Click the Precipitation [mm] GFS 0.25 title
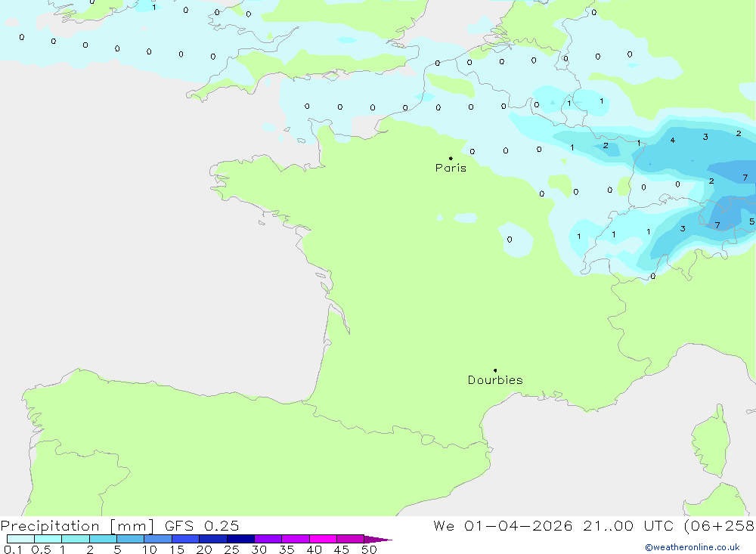 coord(119,525)
